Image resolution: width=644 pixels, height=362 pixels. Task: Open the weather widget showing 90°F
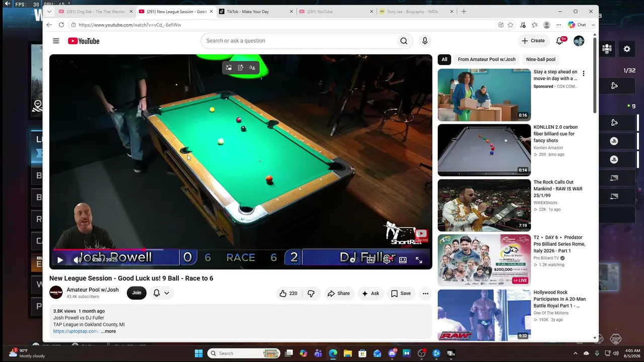(x=28, y=353)
